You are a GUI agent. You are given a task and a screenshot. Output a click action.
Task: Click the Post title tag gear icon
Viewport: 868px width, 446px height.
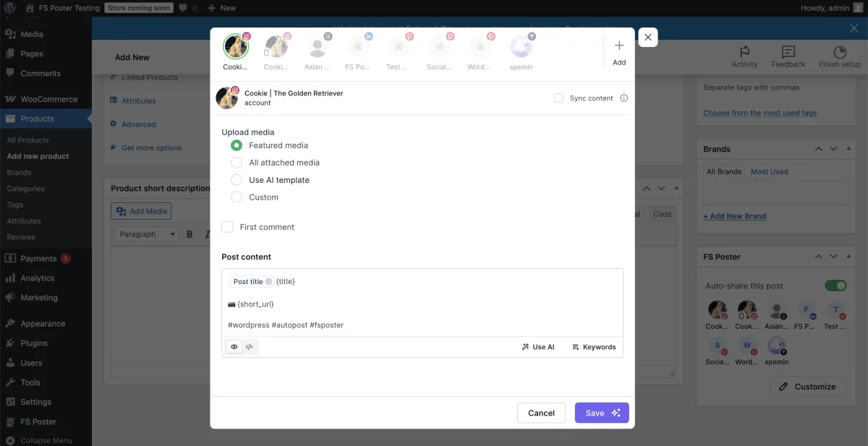coord(268,282)
